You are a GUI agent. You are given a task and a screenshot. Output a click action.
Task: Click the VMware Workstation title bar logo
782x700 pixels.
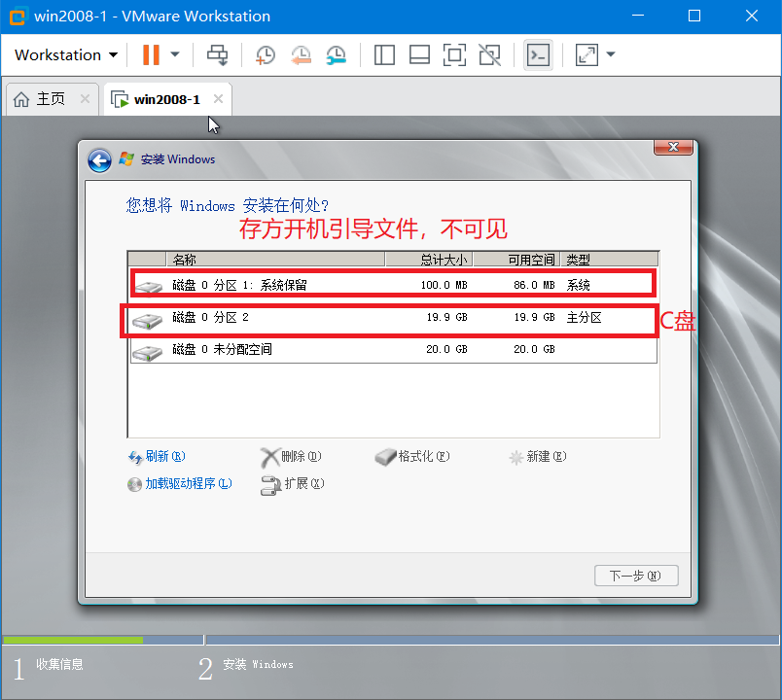click(17, 17)
